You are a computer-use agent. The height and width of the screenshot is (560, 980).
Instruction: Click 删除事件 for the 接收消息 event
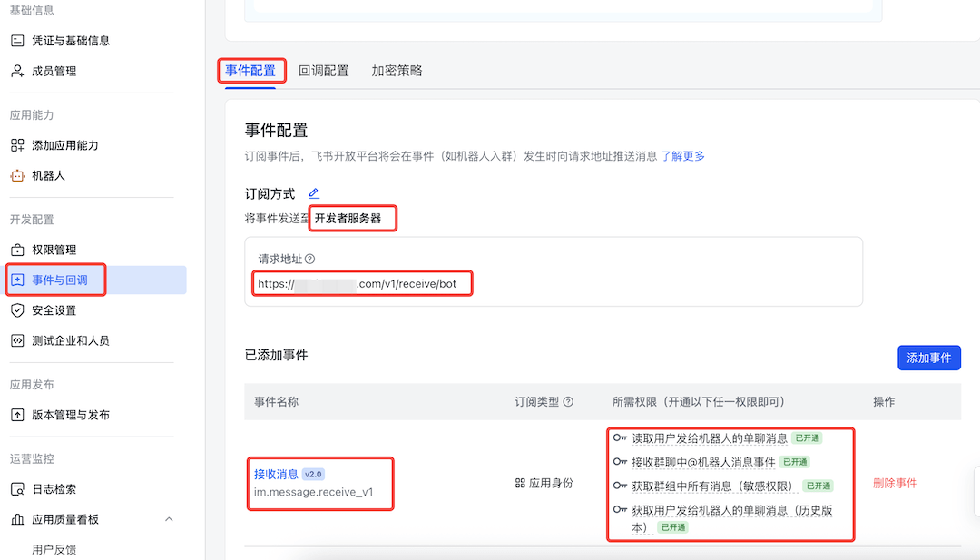[895, 483]
